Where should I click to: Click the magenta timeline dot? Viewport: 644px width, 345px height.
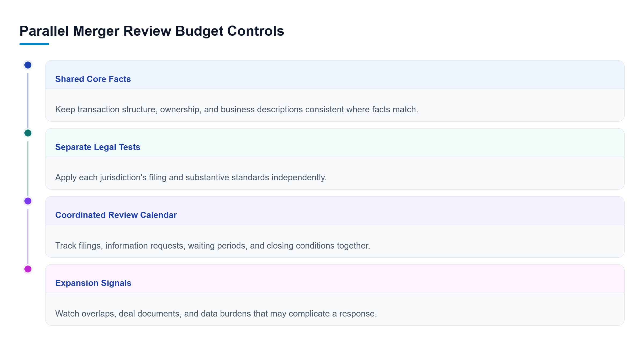point(28,269)
